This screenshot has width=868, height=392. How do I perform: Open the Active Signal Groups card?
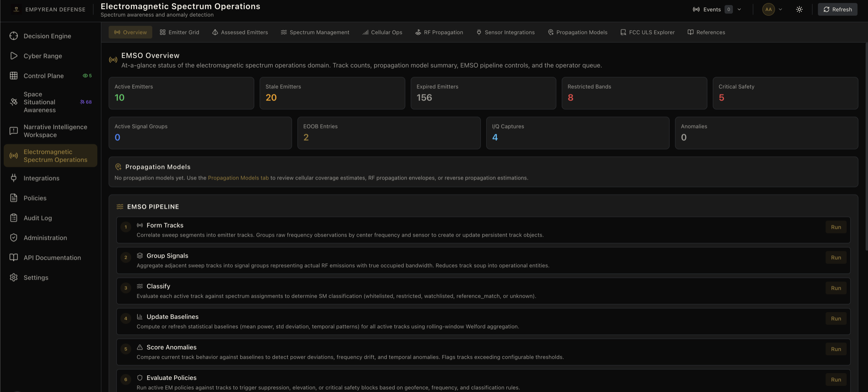(200, 133)
